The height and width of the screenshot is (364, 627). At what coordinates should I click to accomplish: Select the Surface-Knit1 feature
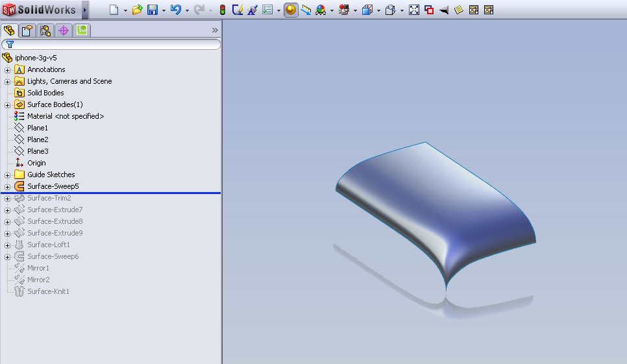tap(48, 291)
